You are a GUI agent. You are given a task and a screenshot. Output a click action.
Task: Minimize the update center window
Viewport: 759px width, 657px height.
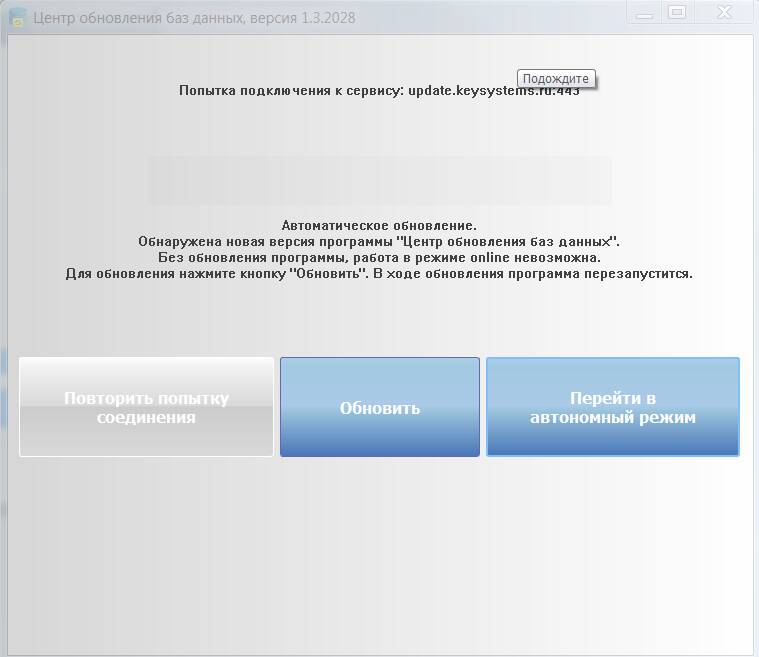pyautogui.click(x=644, y=13)
